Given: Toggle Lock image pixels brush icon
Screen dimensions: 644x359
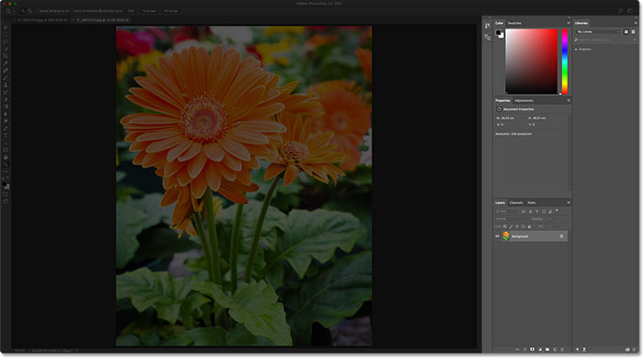Looking at the screenshot, I should 511,226.
